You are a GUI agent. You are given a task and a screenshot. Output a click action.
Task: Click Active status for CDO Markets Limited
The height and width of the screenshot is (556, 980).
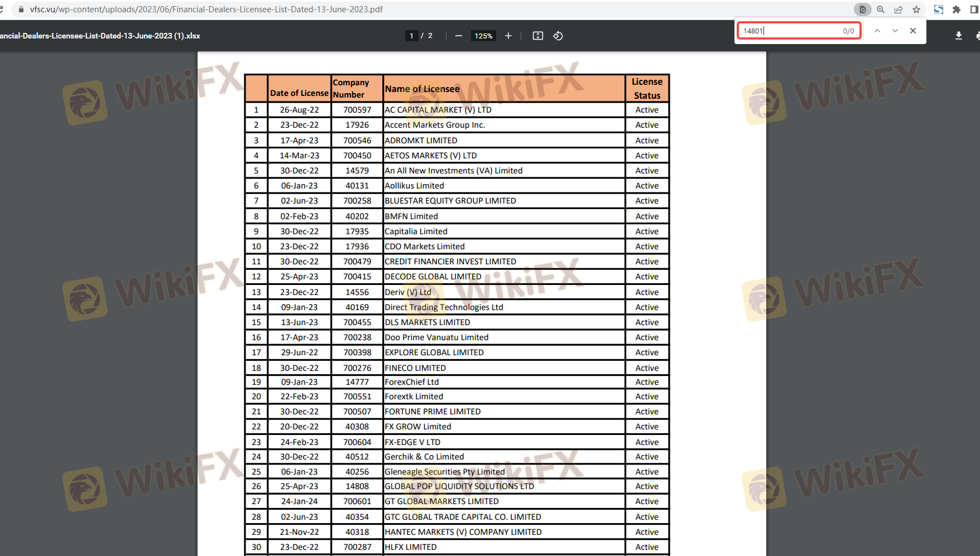tap(647, 246)
